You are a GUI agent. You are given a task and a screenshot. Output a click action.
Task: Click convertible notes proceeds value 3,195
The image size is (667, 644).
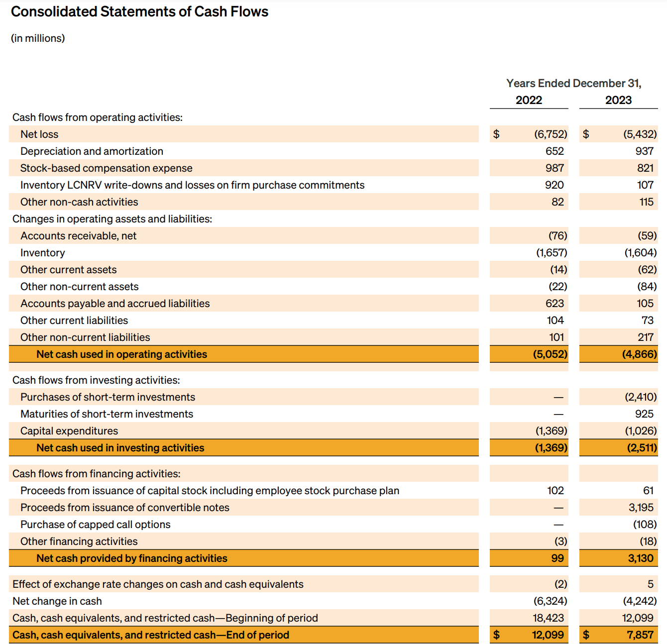(641, 508)
